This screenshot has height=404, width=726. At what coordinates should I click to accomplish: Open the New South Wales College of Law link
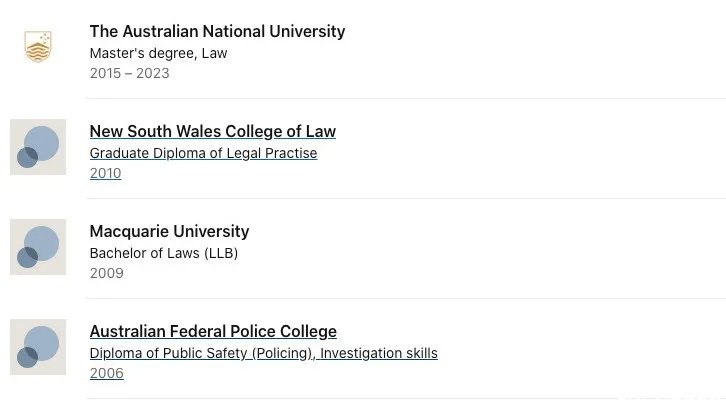click(x=213, y=131)
